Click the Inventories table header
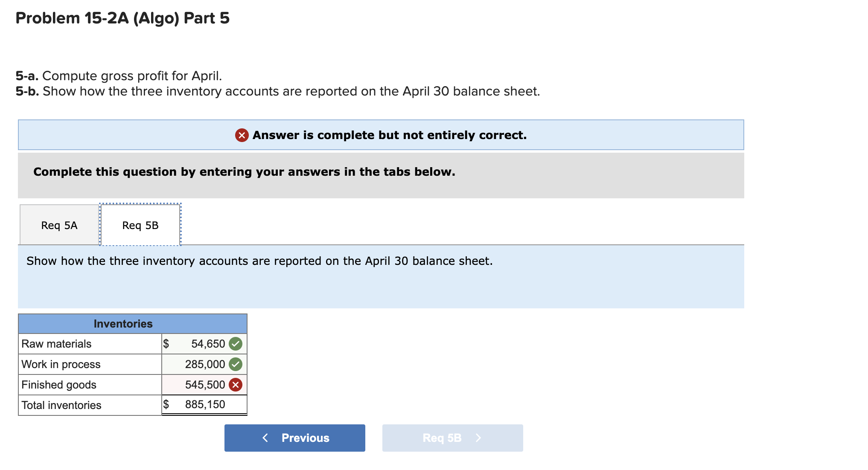 (x=123, y=324)
